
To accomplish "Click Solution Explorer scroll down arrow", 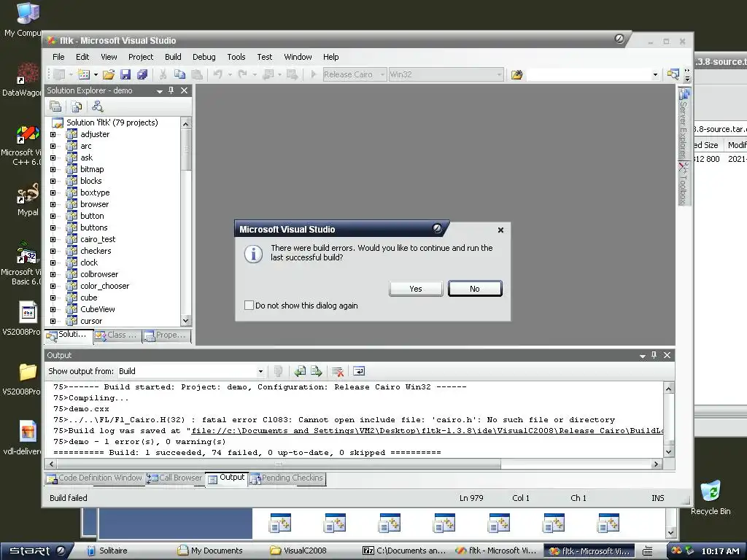I will pyautogui.click(x=186, y=321).
